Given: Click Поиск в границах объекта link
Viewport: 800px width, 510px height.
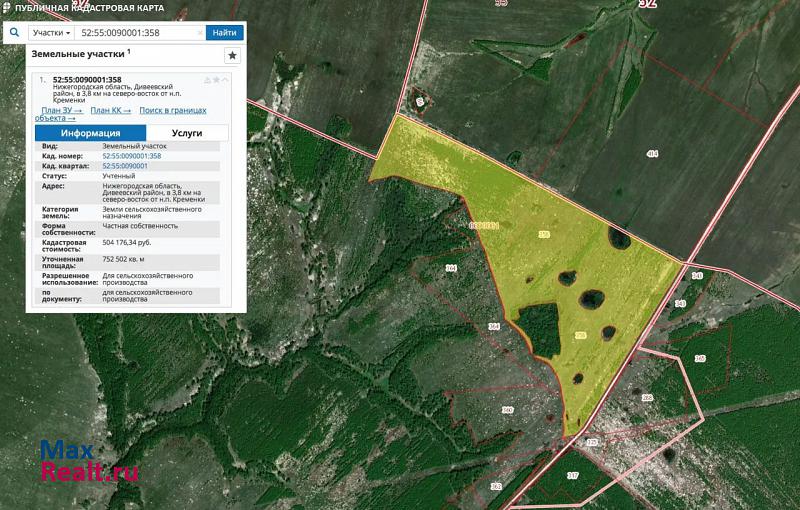Looking at the screenshot, I should coord(172,110).
